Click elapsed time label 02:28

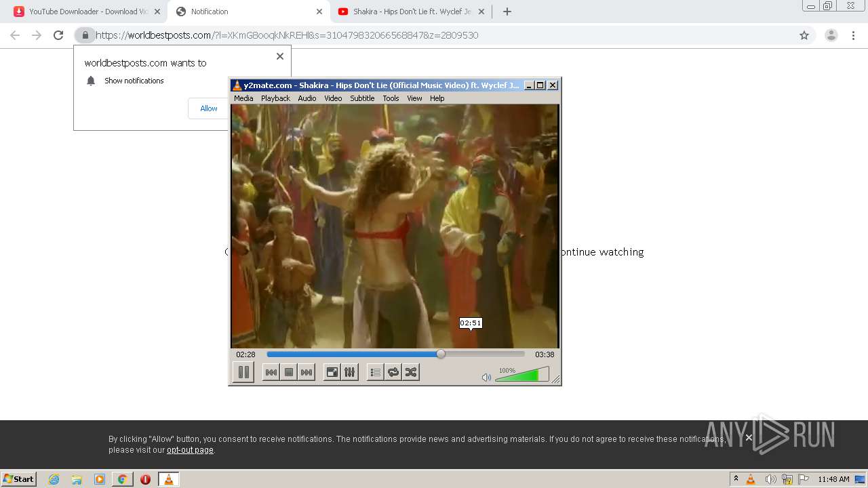pos(245,354)
